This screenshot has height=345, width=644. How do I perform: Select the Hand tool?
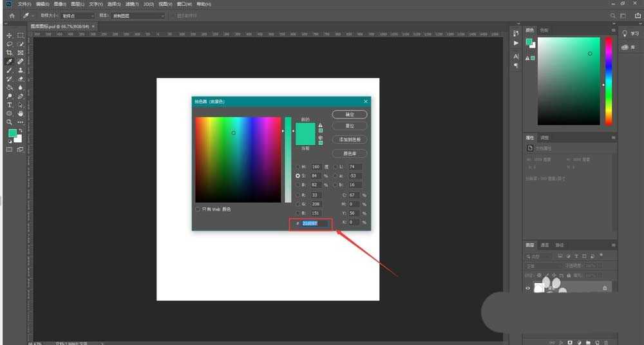tap(21, 113)
